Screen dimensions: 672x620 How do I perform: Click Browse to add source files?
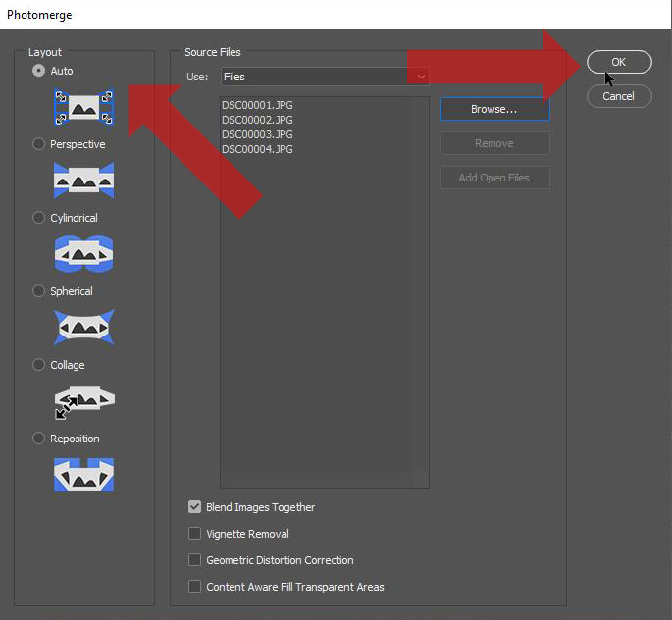point(494,109)
